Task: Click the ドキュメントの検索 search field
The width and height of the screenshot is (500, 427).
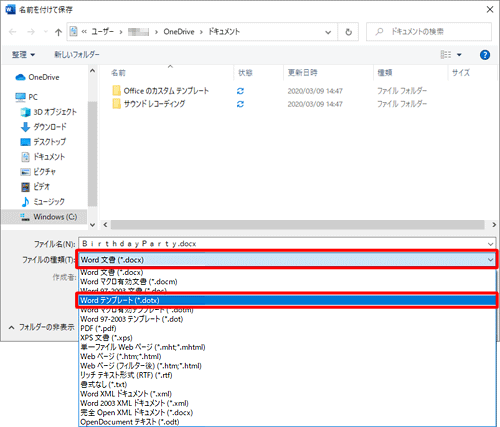Action: [429, 32]
